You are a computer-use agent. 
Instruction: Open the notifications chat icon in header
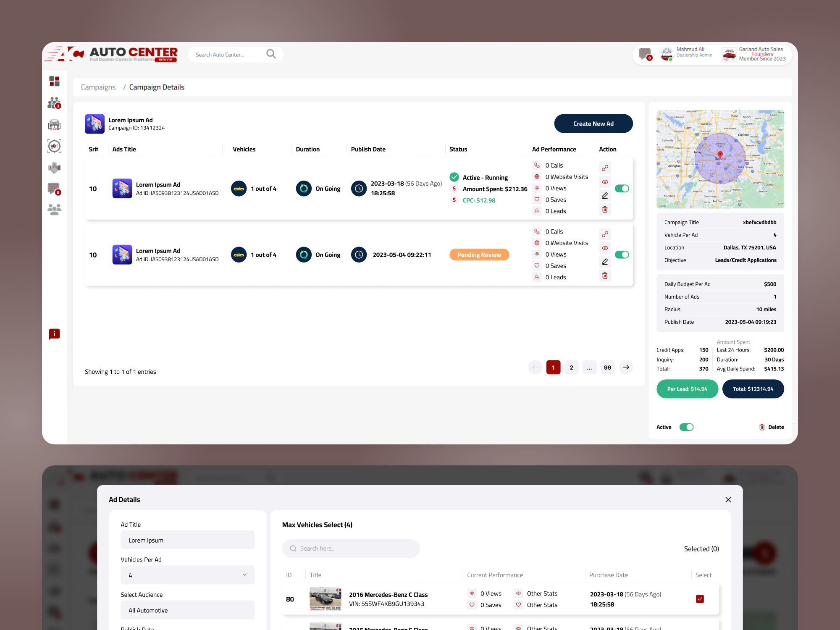point(645,54)
